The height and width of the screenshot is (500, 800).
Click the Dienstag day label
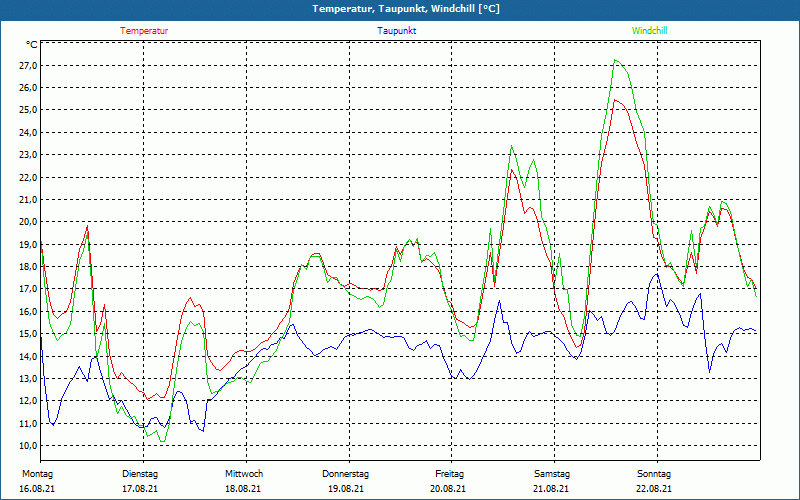point(140,474)
